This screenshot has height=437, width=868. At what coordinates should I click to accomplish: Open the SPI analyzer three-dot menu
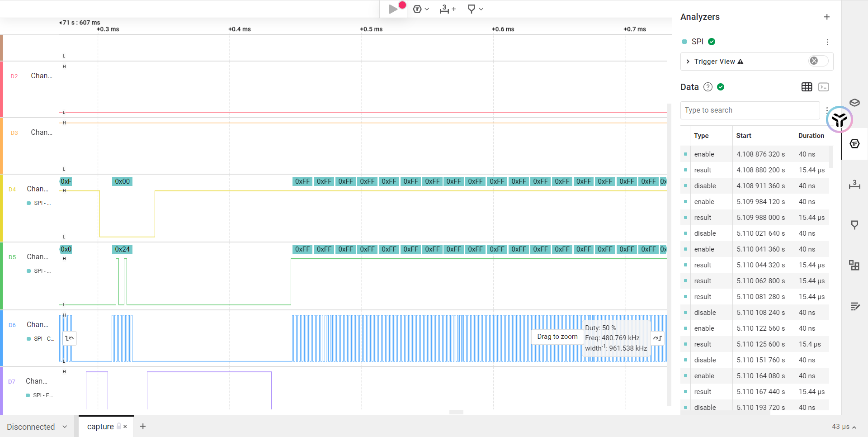click(827, 42)
